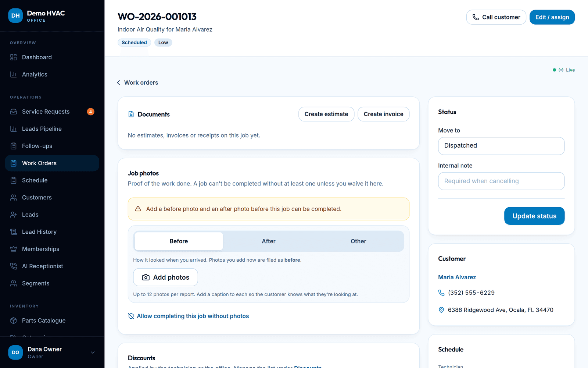
Task: Click the Memberships crown icon
Action: coord(14,249)
